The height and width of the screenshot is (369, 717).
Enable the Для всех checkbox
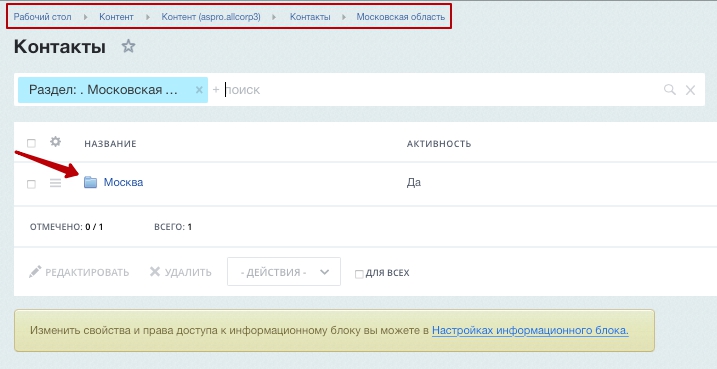[359, 274]
